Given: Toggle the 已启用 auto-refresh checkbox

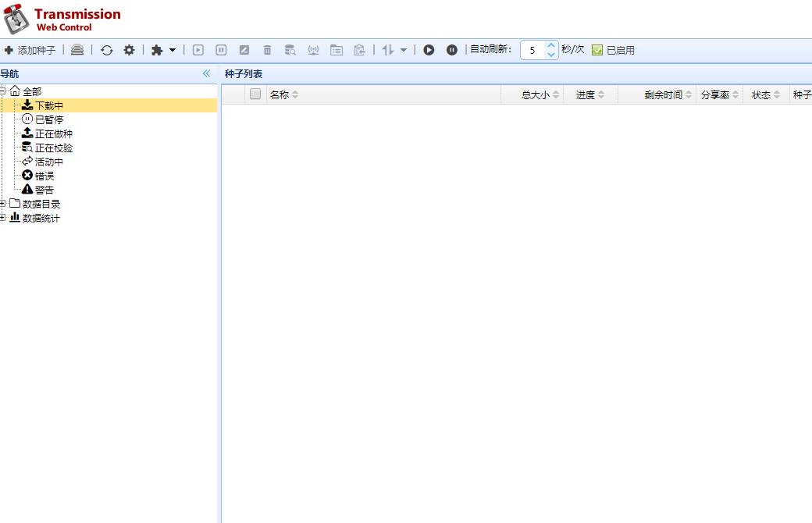Looking at the screenshot, I should click(597, 50).
